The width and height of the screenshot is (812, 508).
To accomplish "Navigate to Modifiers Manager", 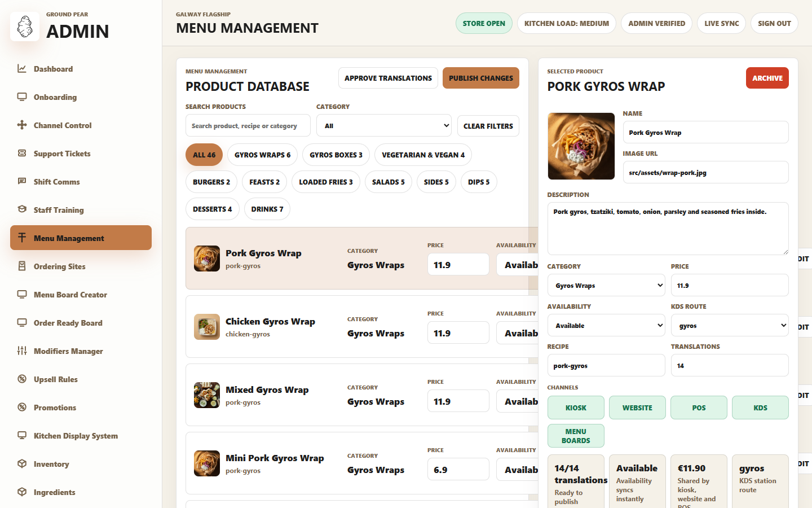I will pos(81,351).
